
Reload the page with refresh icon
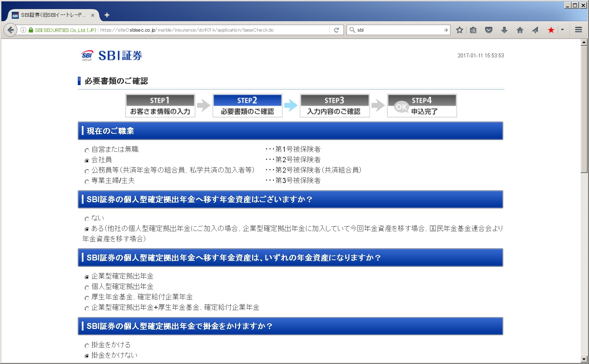click(x=336, y=30)
